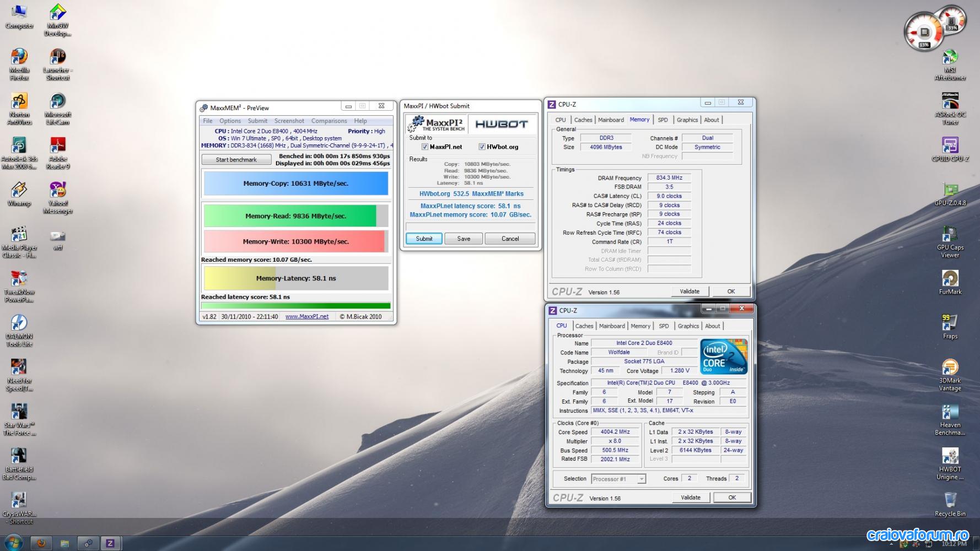The width and height of the screenshot is (980, 551).
Task: Open DAEMON Tools Lite desktop icon
Action: pos(19,331)
